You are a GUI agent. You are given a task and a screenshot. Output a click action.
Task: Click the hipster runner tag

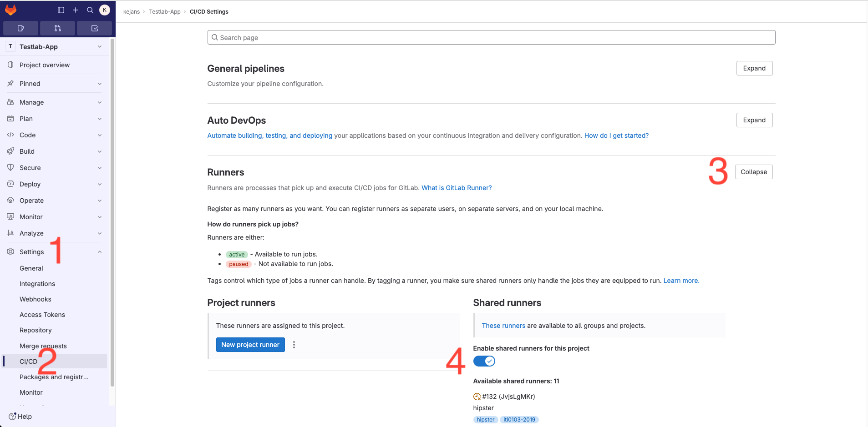coord(486,420)
